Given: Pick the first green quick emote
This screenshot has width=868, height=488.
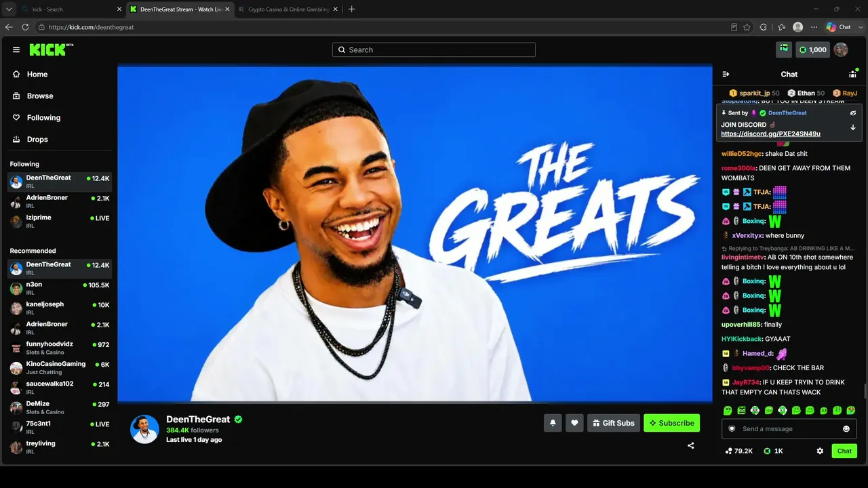Looking at the screenshot, I should (x=728, y=410).
